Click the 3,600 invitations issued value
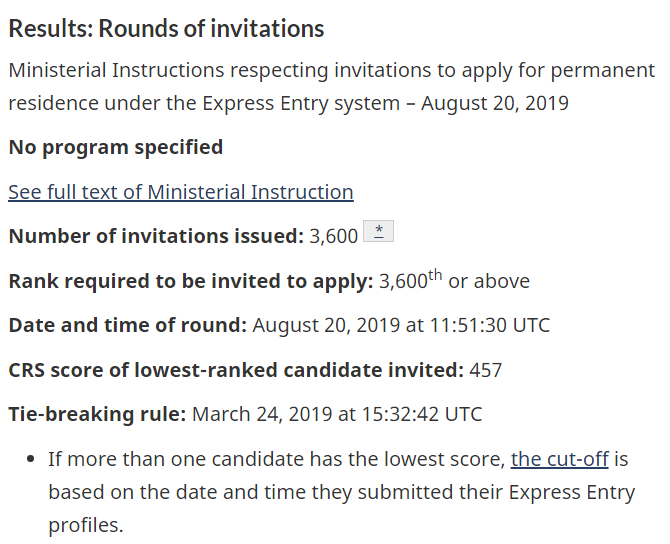Image resolution: width=670 pixels, height=544 pixels. point(333,236)
